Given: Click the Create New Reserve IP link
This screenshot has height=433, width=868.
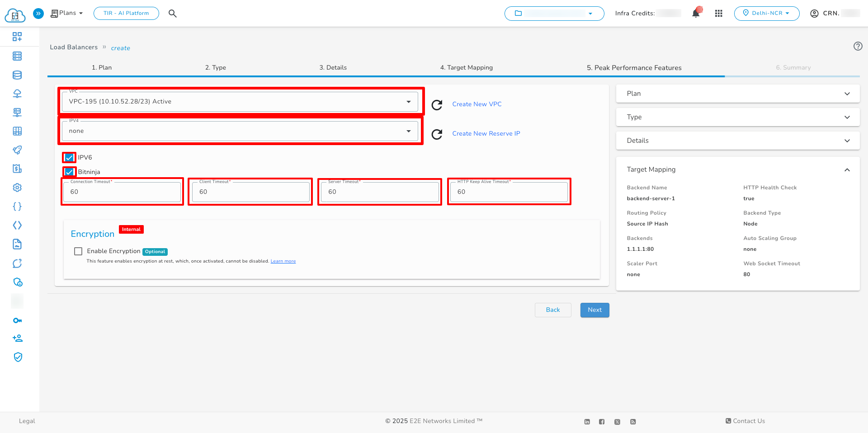Looking at the screenshot, I should [x=486, y=133].
